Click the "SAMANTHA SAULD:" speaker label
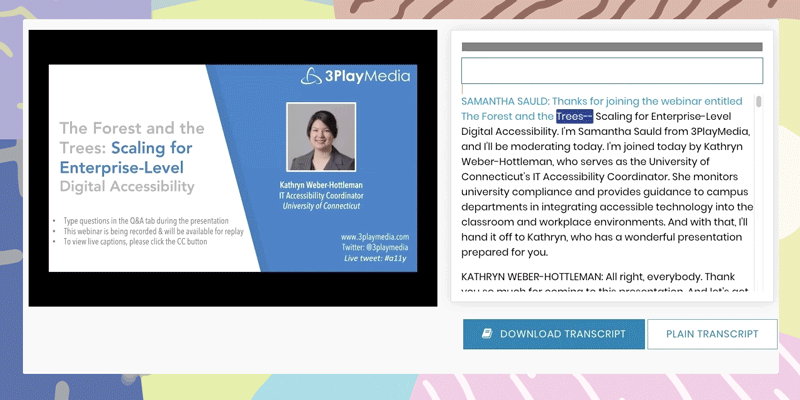The height and width of the screenshot is (400, 800). click(x=504, y=101)
